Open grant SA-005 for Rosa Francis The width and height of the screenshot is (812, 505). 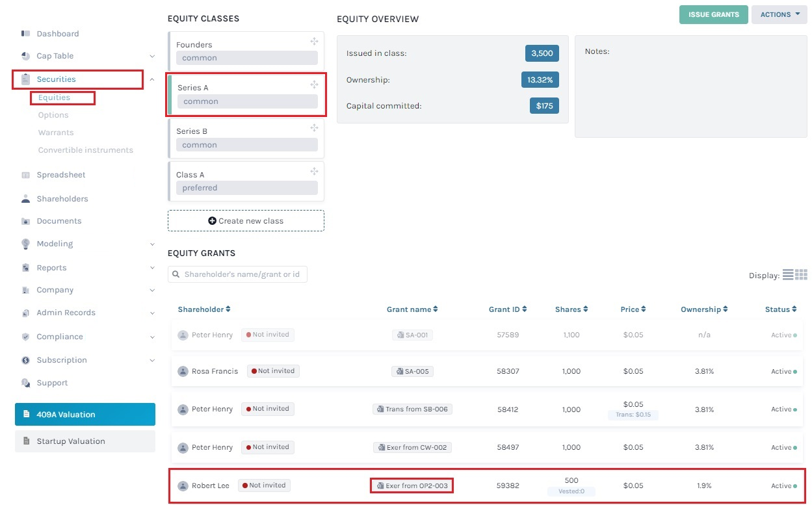coord(413,371)
